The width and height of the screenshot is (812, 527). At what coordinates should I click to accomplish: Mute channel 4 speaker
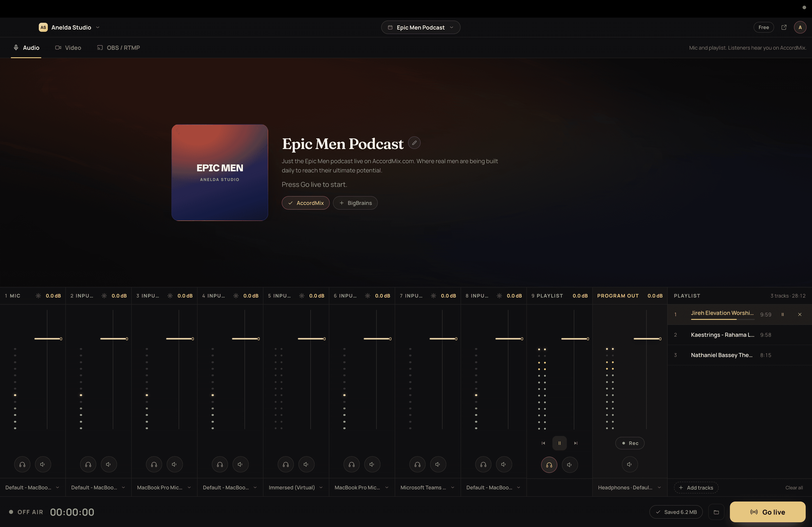pos(240,464)
